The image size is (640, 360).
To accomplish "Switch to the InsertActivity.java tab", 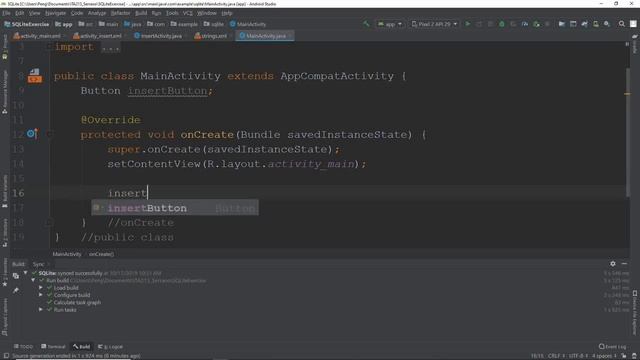I will pyautogui.click(x=158, y=36).
